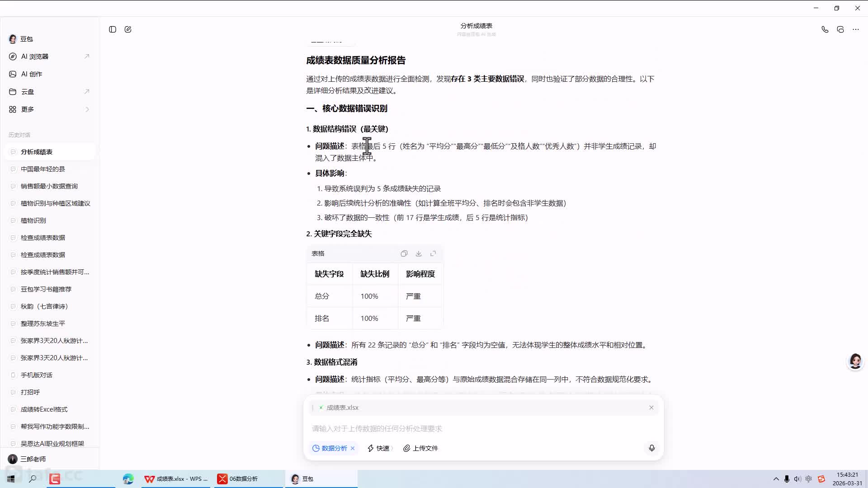Image resolution: width=868 pixels, height=488 pixels.
Task: Collapse the sidebar panel
Action: click(112, 29)
